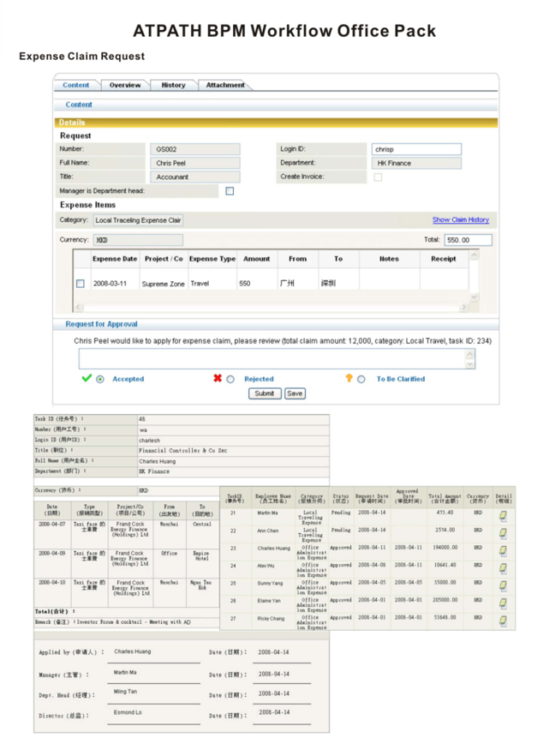Click Dept. Head name Ming Tan

coord(125,692)
